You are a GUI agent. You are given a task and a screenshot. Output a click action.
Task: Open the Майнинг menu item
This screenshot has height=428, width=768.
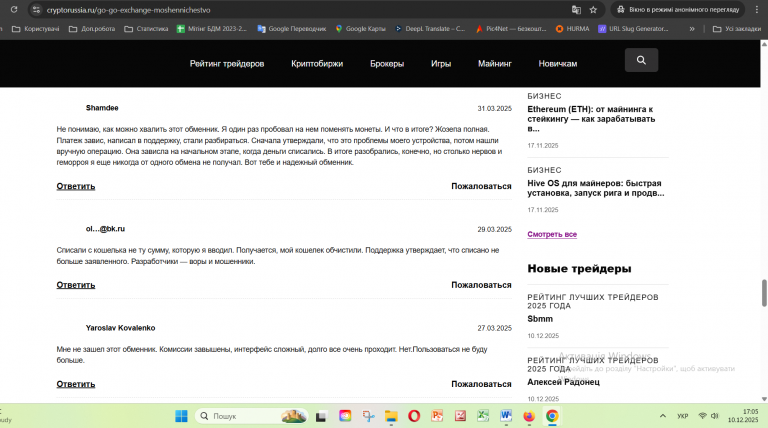click(x=495, y=64)
